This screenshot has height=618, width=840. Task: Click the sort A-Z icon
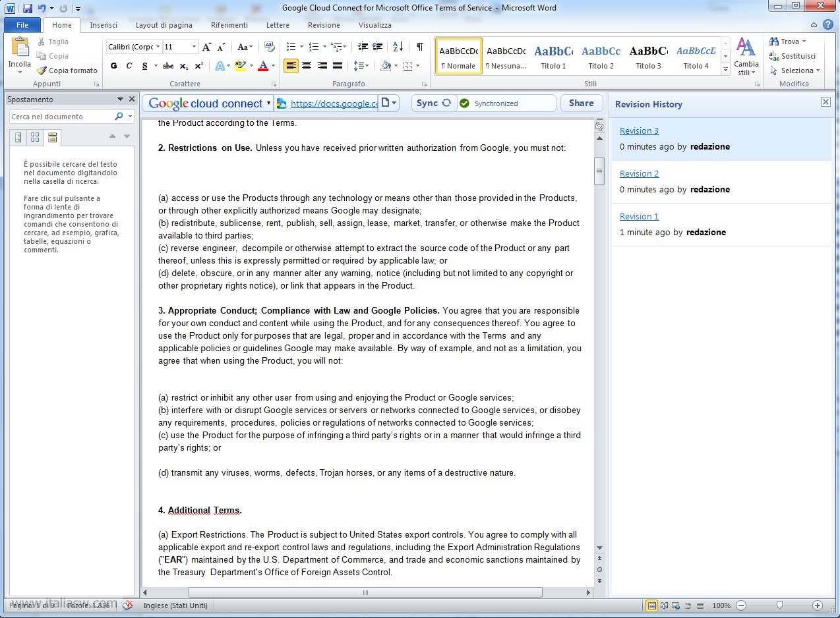click(398, 47)
